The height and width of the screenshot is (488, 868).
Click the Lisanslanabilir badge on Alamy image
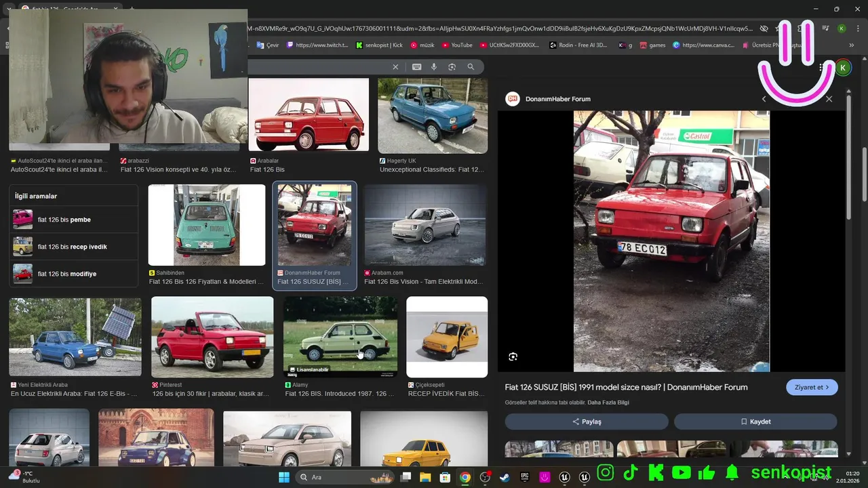tap(309, 370)
